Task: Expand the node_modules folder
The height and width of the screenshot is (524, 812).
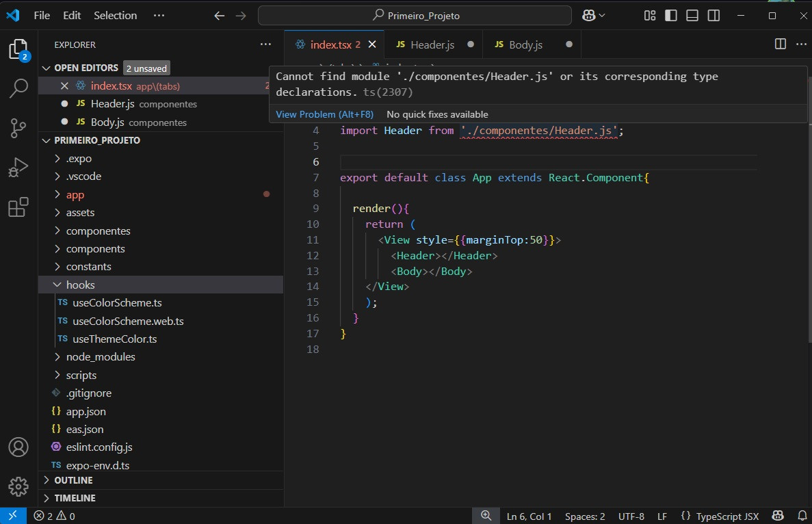Action: (161, 357)
